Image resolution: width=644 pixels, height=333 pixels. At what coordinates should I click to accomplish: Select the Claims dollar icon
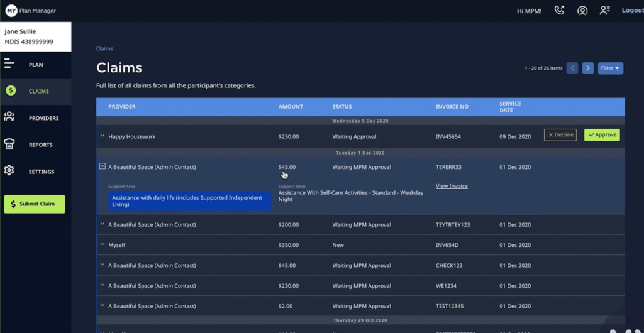11,91
